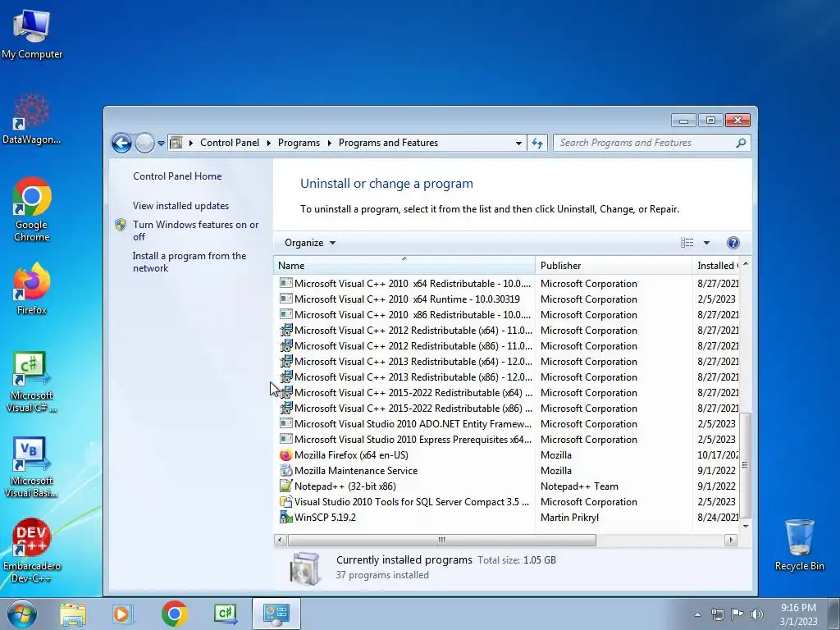Click the Action Center flag icon
840x630 pixels.
(x=737, y=614)
